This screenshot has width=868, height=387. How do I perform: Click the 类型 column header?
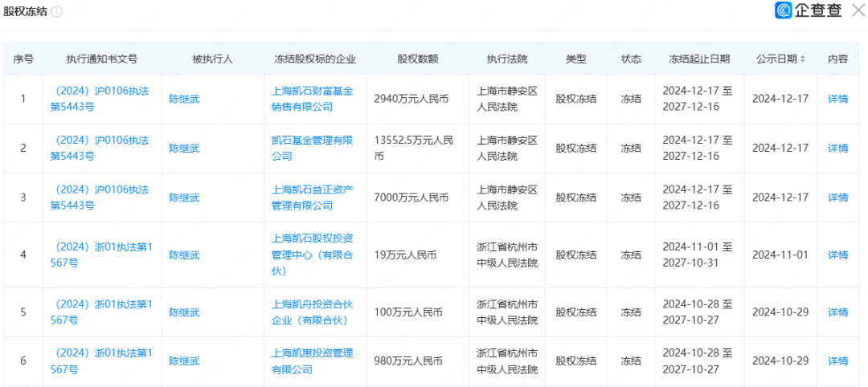(x=575, y=59)
